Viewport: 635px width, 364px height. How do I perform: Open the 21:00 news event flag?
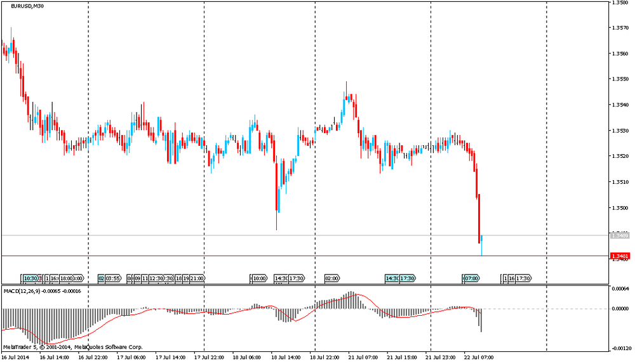pyautogui.click(x=197, y=278)
